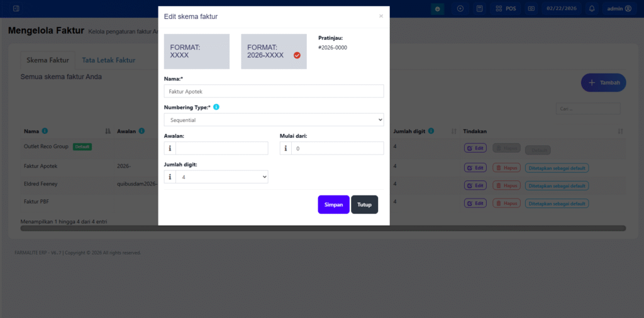This screenshot has height=318, width=644.
Task: Click the plus-circle icon in top bar
Action: tap(460, 9)
